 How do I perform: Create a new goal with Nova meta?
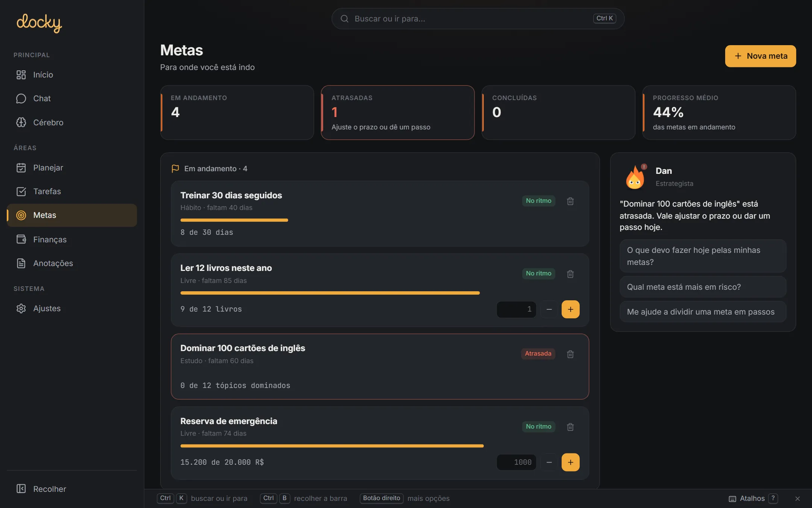tap(760, 56)
